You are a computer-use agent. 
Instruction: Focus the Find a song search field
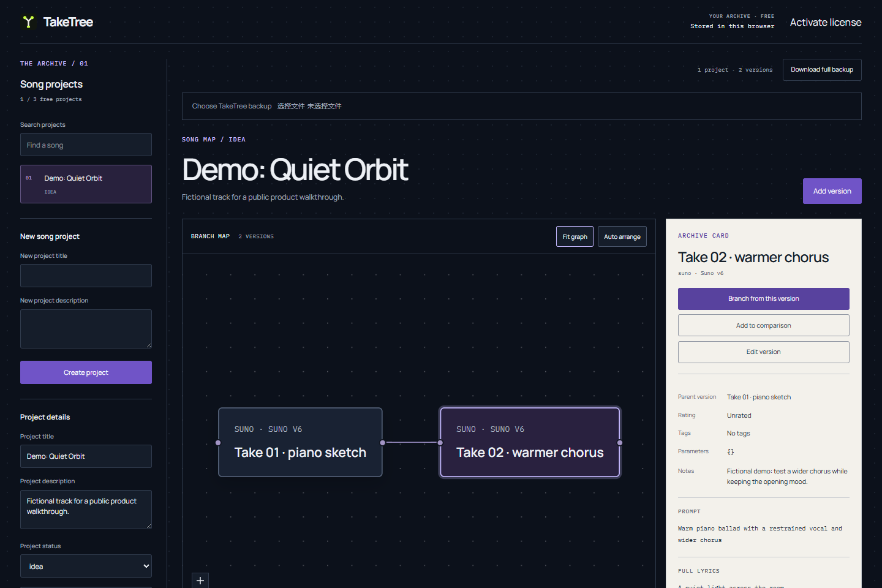coord(86,145)
